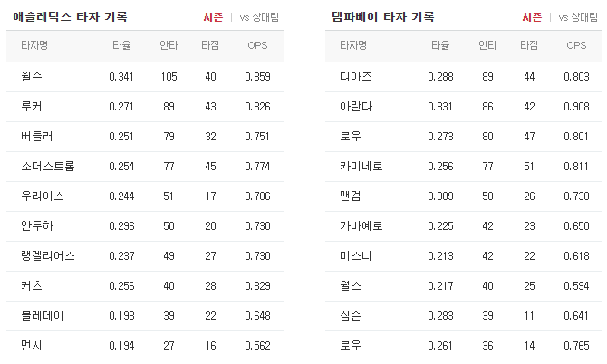Open the 소더스트롬 batter row

(145, 167)
